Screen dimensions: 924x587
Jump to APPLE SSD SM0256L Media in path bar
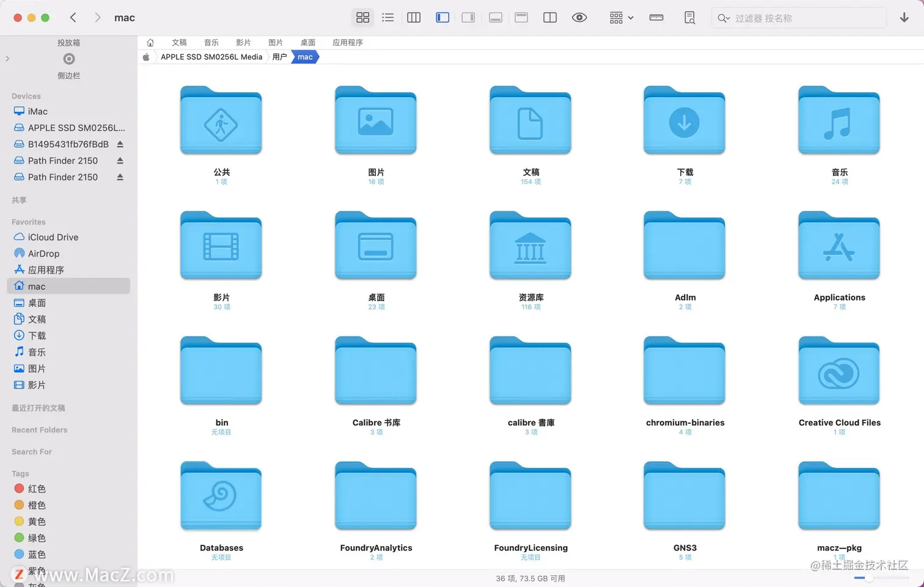click(x=211, y=57)
